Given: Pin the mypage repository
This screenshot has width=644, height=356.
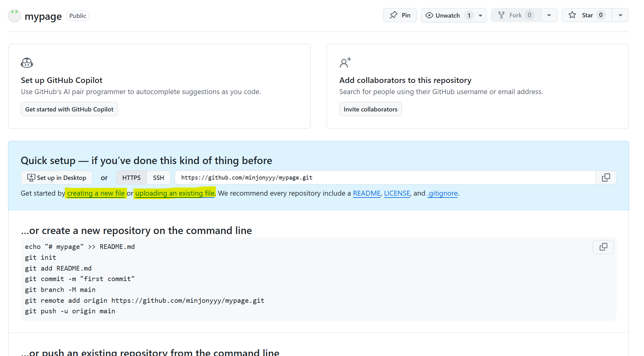Looking at the screenshot, I should 400,15.
